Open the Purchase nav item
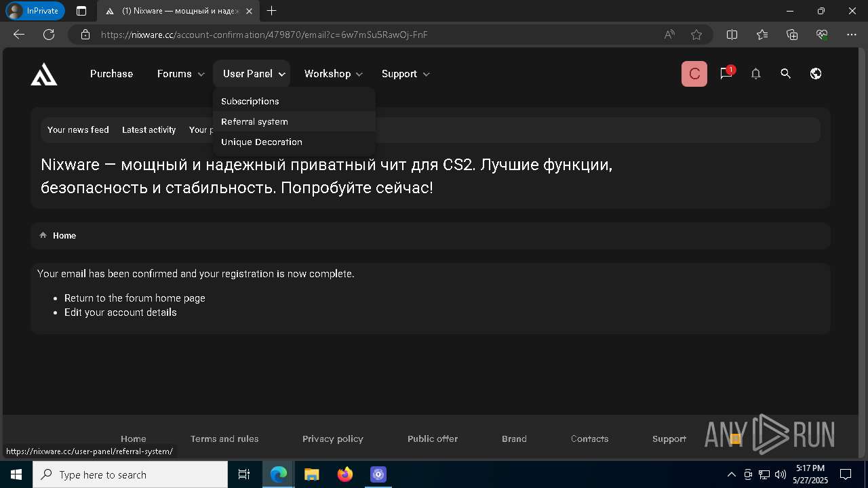Viewport: 868px width, 488px height. pos(112,74)
